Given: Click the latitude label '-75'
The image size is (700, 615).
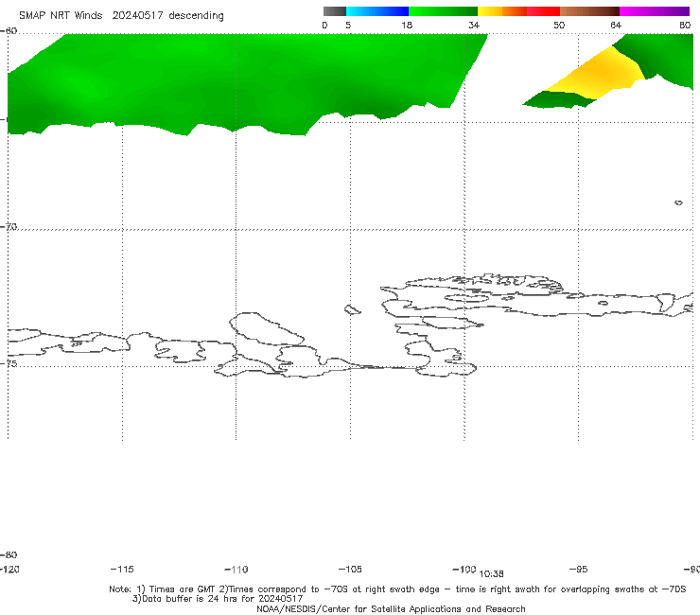Looking at the screenshot, I should [x=9, y=363].
